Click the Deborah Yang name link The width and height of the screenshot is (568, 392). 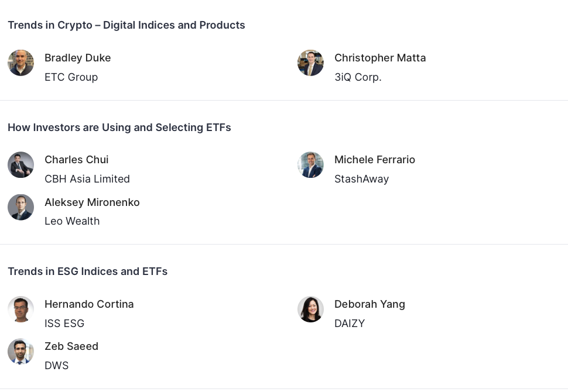point(369,304)
